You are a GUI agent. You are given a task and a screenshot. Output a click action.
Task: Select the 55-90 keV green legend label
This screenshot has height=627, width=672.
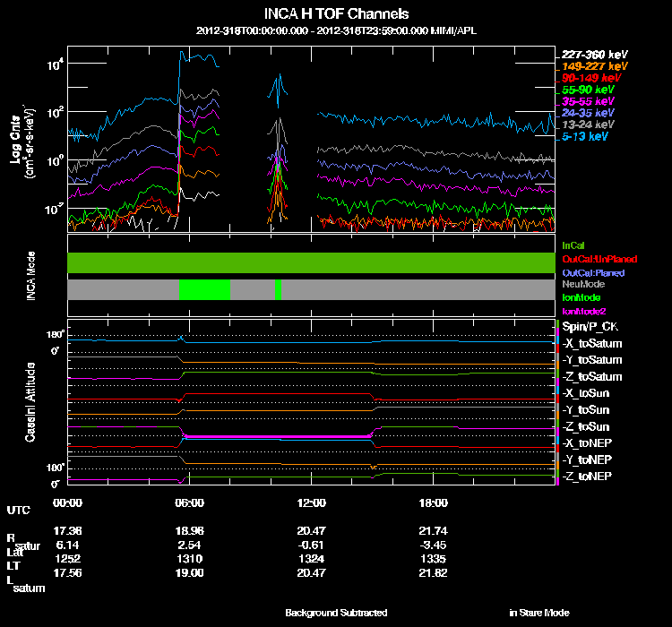pos(588,90)
